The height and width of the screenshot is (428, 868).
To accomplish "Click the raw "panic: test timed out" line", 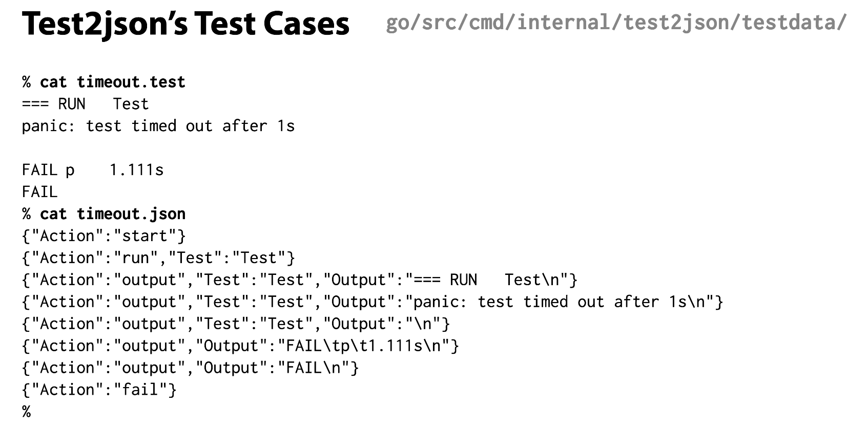I will [158, 126].
